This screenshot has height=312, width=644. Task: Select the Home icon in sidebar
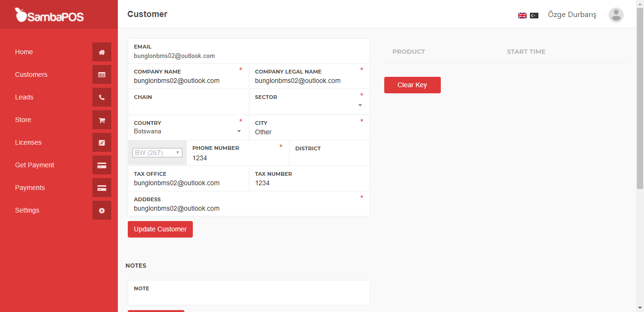pos(101,52)
